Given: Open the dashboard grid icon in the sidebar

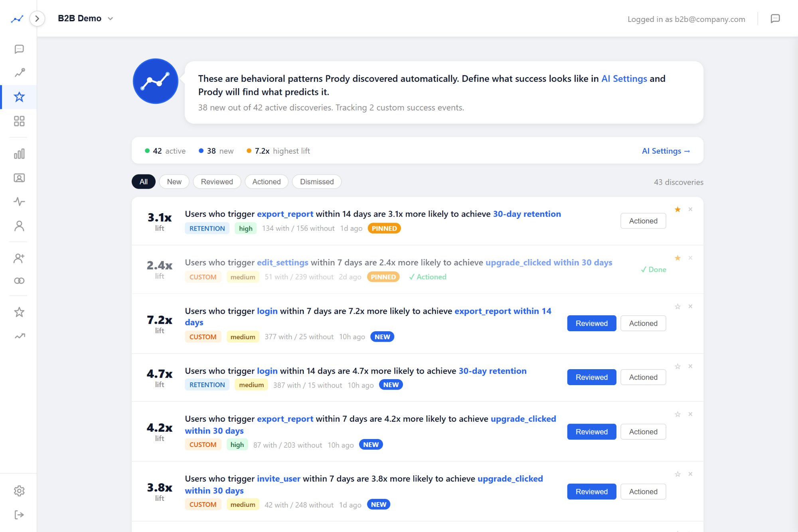Looking at the screenshot, I should click(x=19, y=121).
